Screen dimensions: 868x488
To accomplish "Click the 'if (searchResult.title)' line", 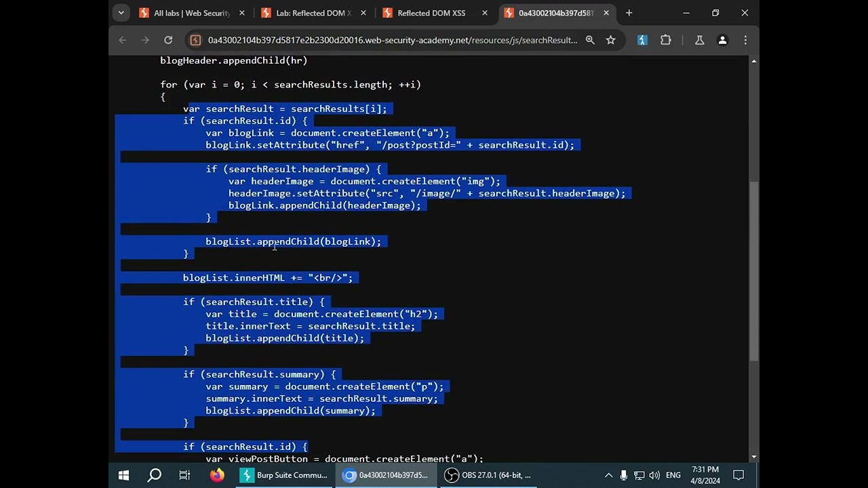I will click(x=254, y=302).
